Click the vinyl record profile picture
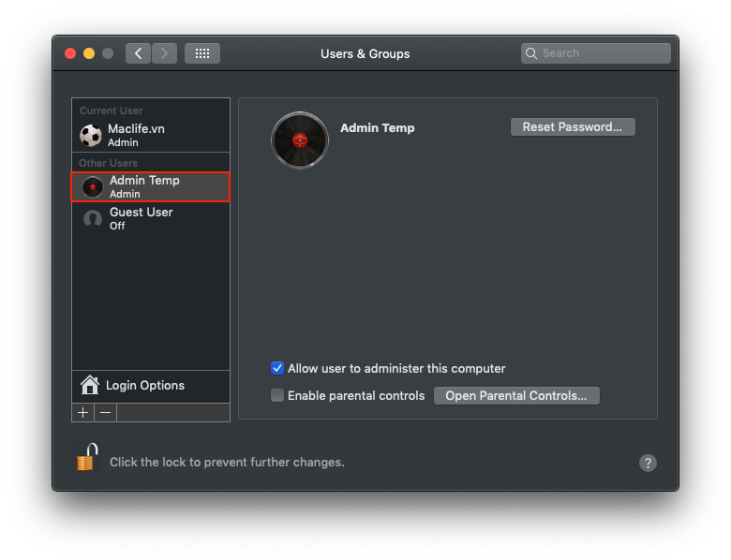 tap(300, 140)
